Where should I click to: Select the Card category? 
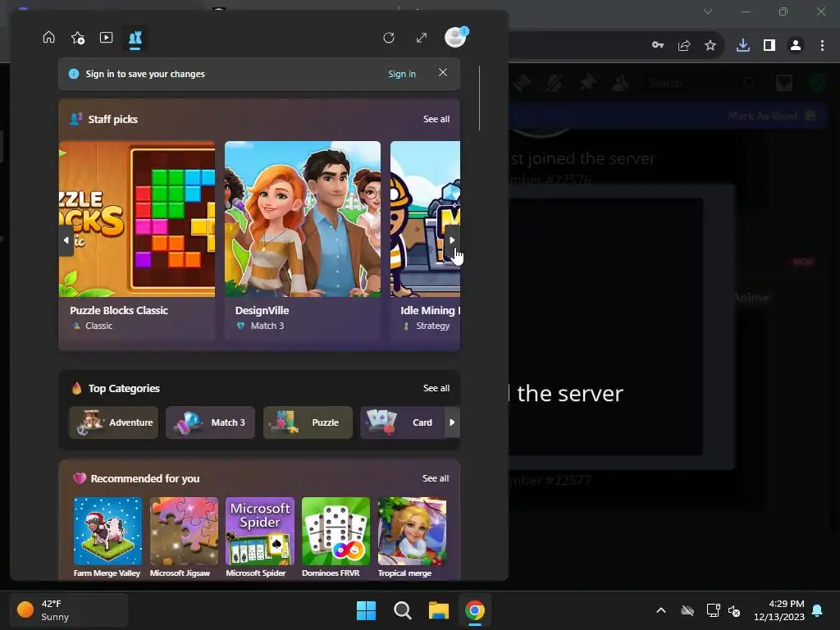coord(402,422)
